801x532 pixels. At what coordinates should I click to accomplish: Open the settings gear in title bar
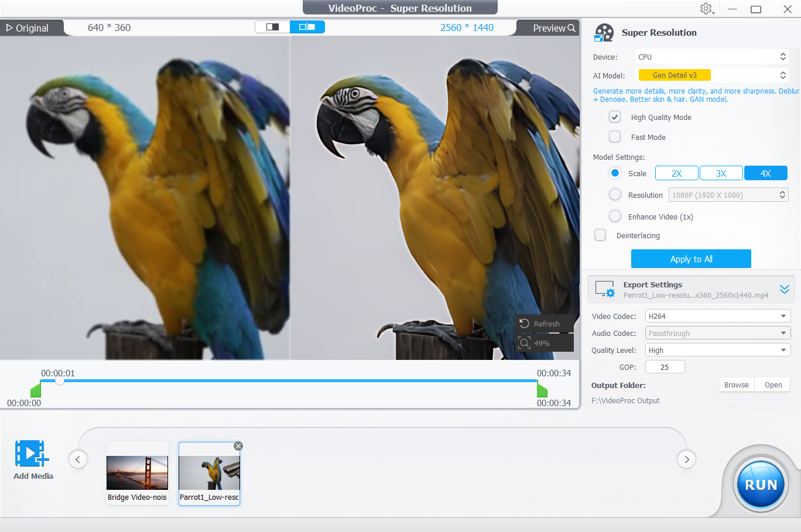point(706,9)
